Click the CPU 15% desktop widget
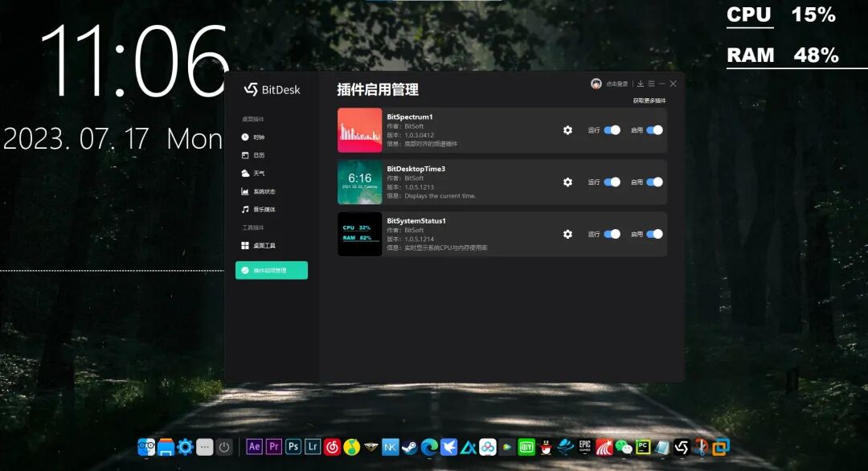The width and height of the screenshot is (868, 471). (781, 15)
